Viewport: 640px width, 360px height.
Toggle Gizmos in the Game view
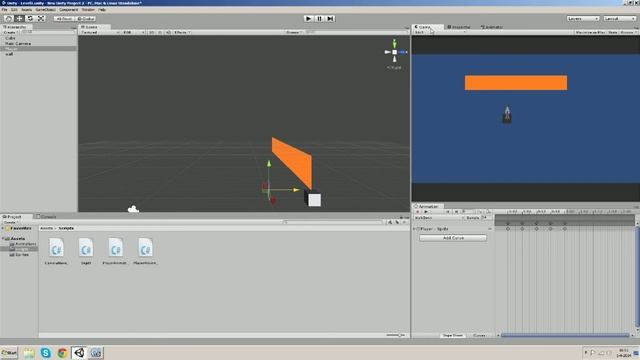tap(628, 32)
